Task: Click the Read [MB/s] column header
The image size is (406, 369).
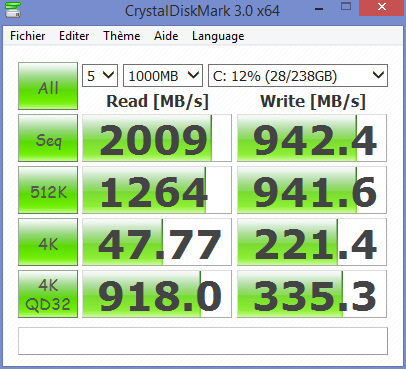Action: (x=157, y=101)
